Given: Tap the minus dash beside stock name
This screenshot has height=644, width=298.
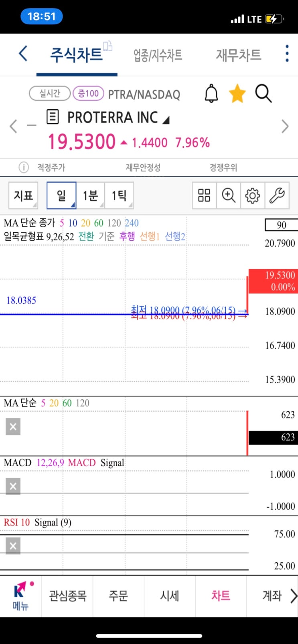Looking at the screenshot, I should pyautogui.click(x=32, y=125).
